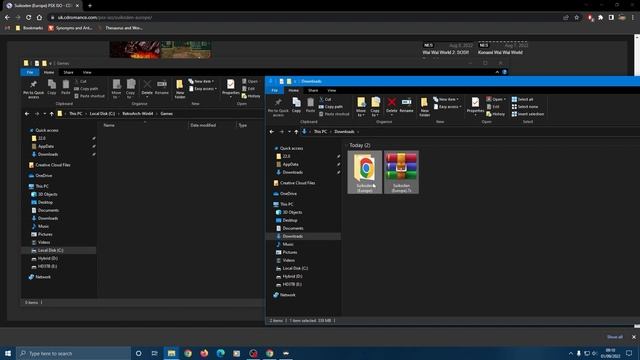Select Desktop in Downloads window sidebar
This screenshot has height=360, width=640.
(x=289, y=220)
